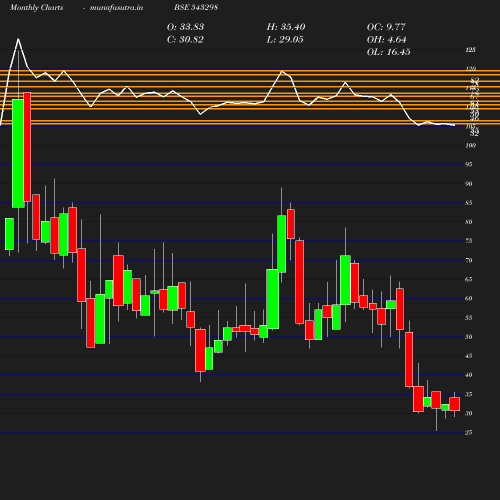This screenshot has width=500, height=500.
Task: Click the 25 price axis label
Action: [469, 433]
